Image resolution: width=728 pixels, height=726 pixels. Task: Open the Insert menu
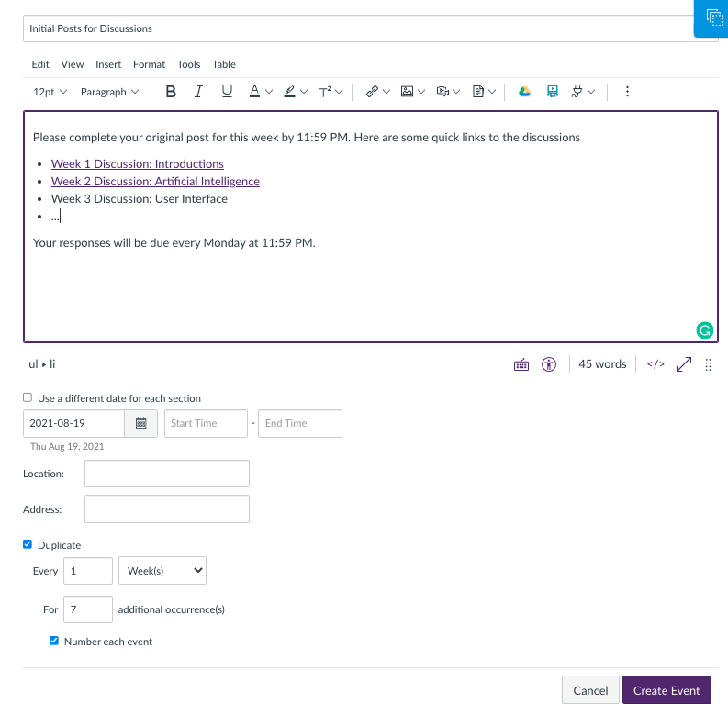point(108,64)
